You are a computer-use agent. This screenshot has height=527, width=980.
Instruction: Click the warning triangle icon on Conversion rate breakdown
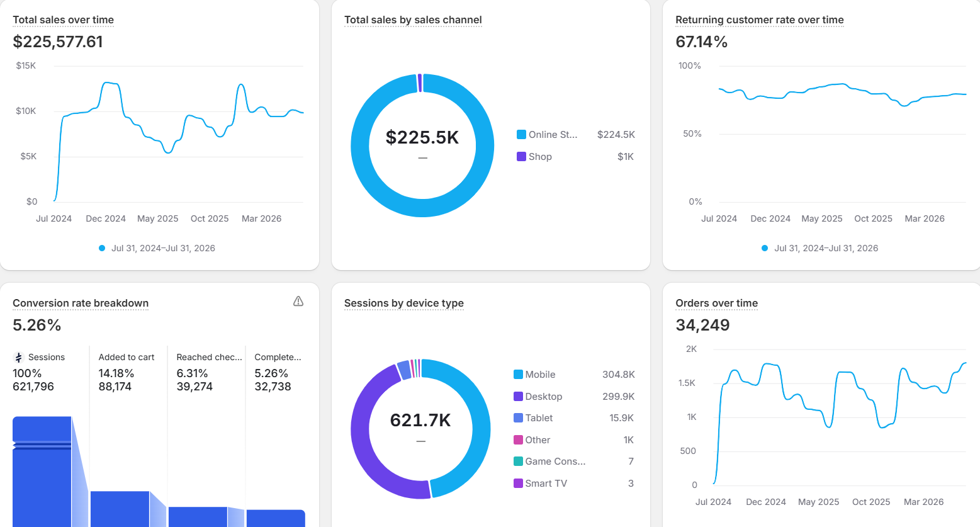pyautogui.click(x=298, y=302)
